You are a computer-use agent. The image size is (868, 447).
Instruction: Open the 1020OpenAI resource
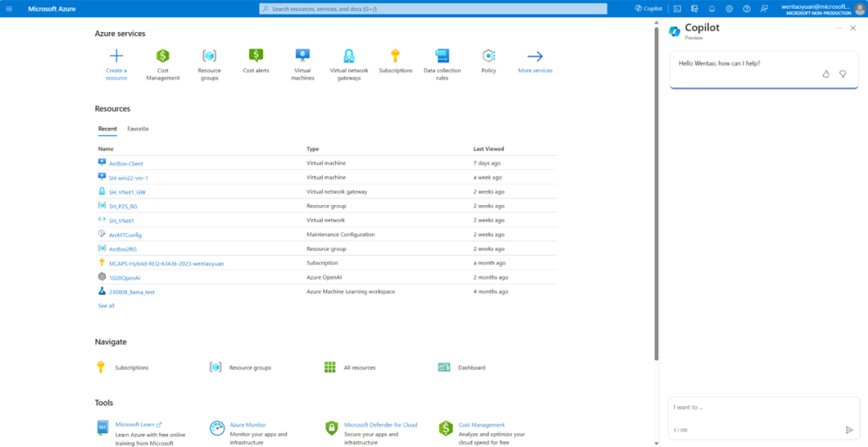click(125, 277)
